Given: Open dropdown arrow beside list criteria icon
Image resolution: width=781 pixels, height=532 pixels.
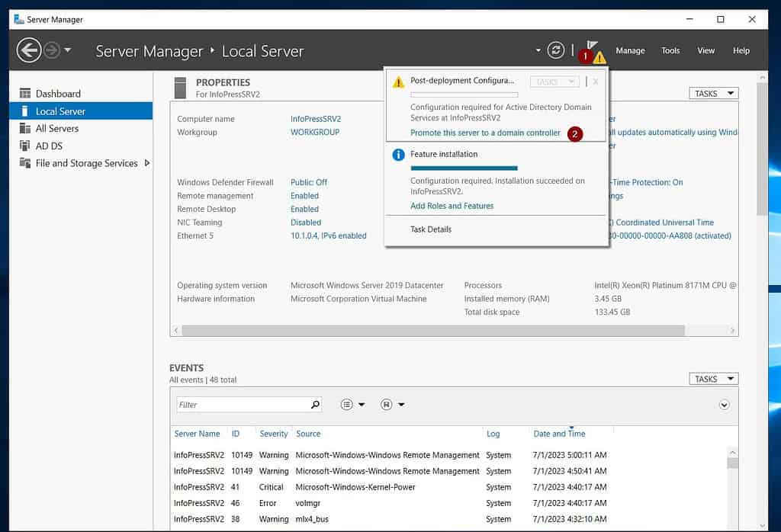Looking at the screenshot, I should tap(362, 405).
